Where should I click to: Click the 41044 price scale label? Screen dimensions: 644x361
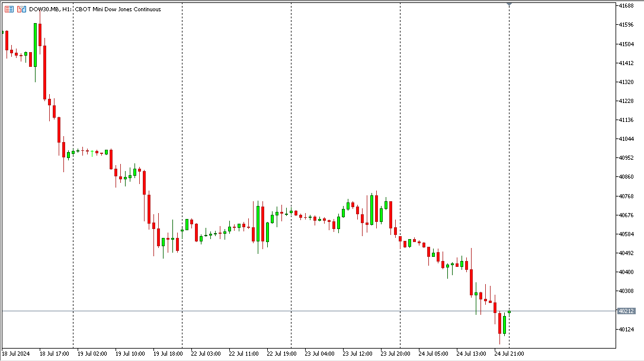pos(626,138)
